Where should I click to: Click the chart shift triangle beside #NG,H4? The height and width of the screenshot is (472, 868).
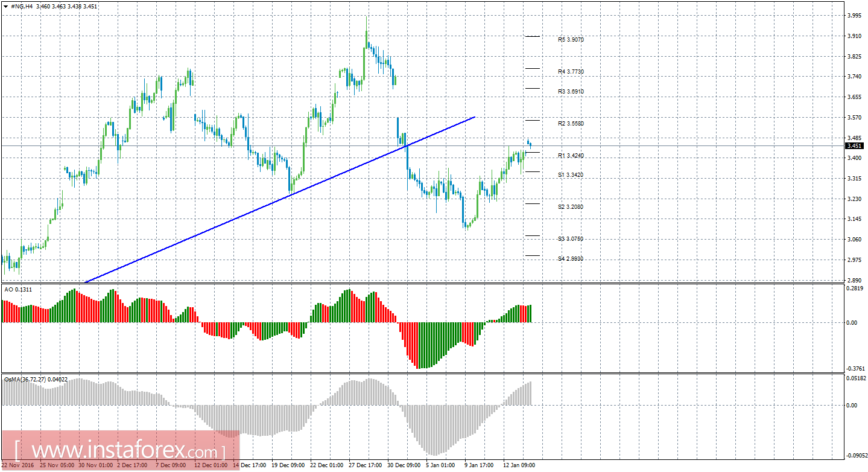pyautogui.click(x=6, y=6)
